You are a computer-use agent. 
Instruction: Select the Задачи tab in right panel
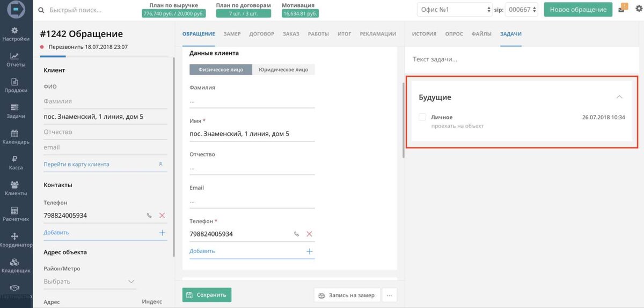click(510, 34)
